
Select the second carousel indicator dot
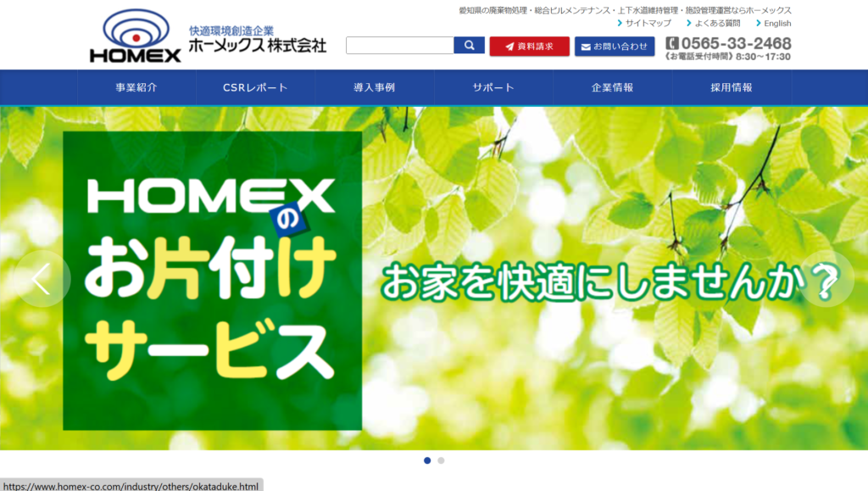point(441,460)
